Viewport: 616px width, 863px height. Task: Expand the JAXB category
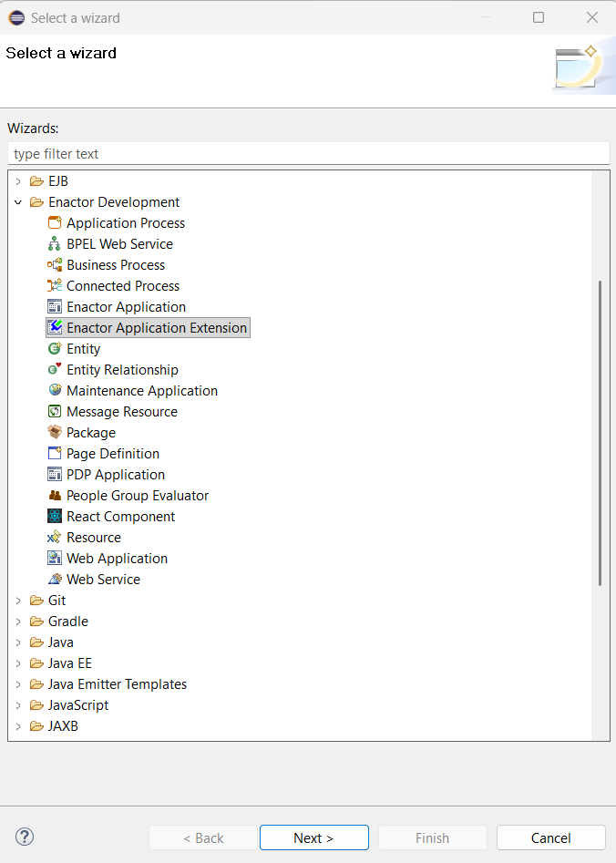tap(18, 726)
